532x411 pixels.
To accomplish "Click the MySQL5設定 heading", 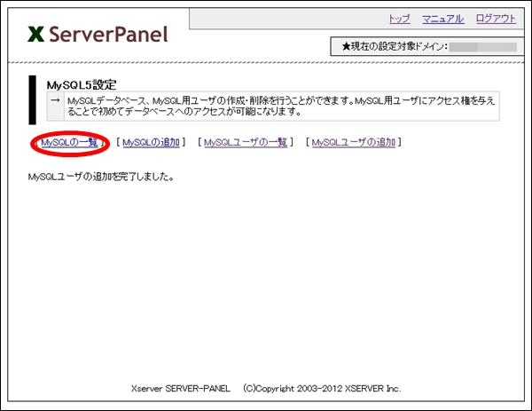I will pyautogui.click(x=82, y=84).
